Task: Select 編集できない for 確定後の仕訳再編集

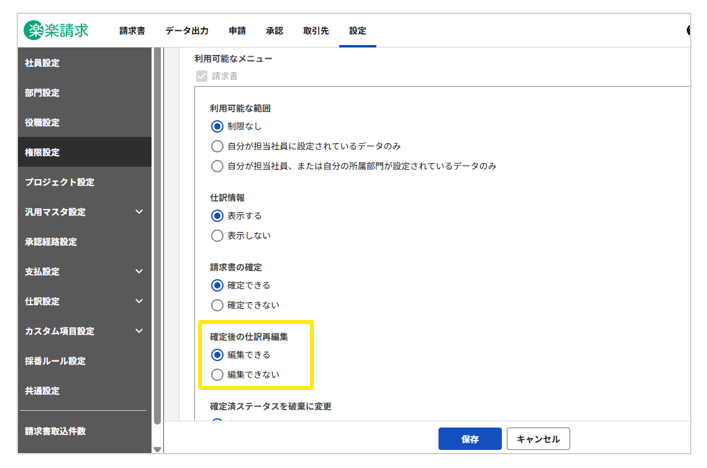Action: click(x=217, y=374)
